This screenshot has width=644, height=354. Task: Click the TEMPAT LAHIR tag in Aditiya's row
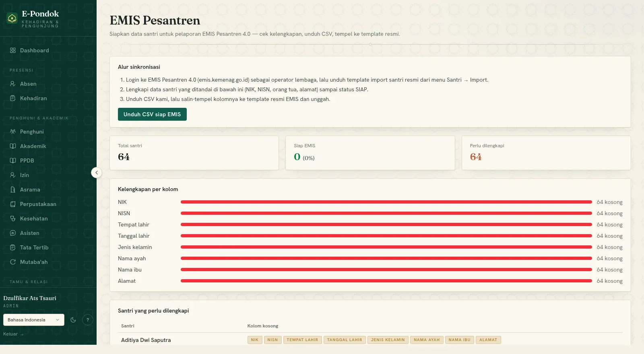pos(302,340)
